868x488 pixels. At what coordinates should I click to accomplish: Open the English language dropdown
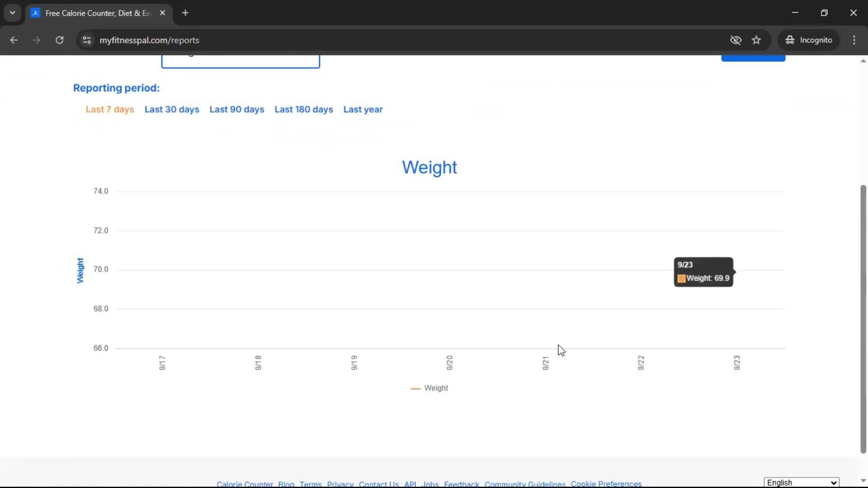coord(802,482)
